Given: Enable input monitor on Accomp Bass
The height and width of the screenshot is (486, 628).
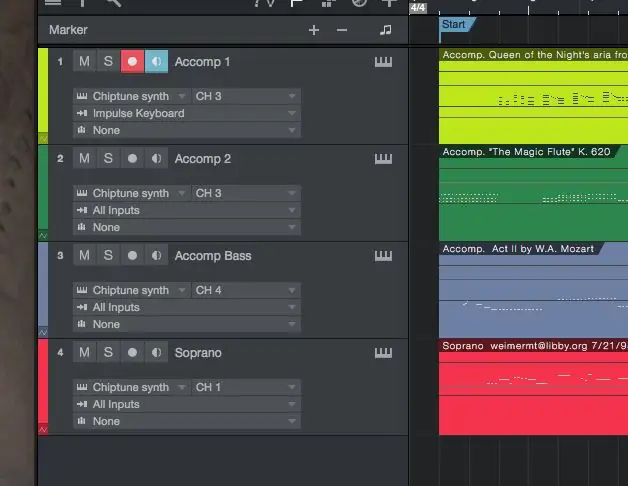Looking at the screenshot, I should [x=157, y=255].
